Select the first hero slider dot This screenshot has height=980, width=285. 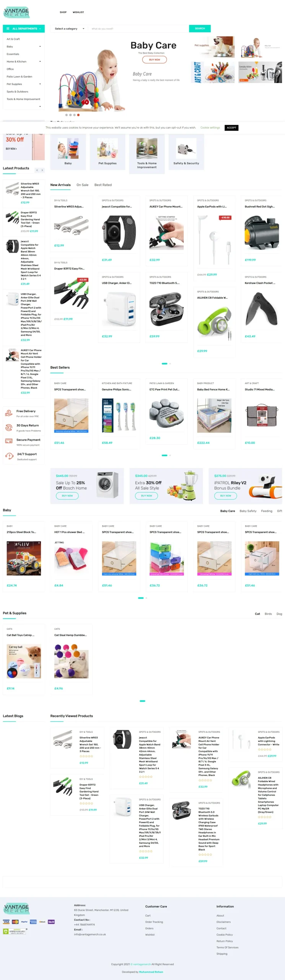pos(67,115)
